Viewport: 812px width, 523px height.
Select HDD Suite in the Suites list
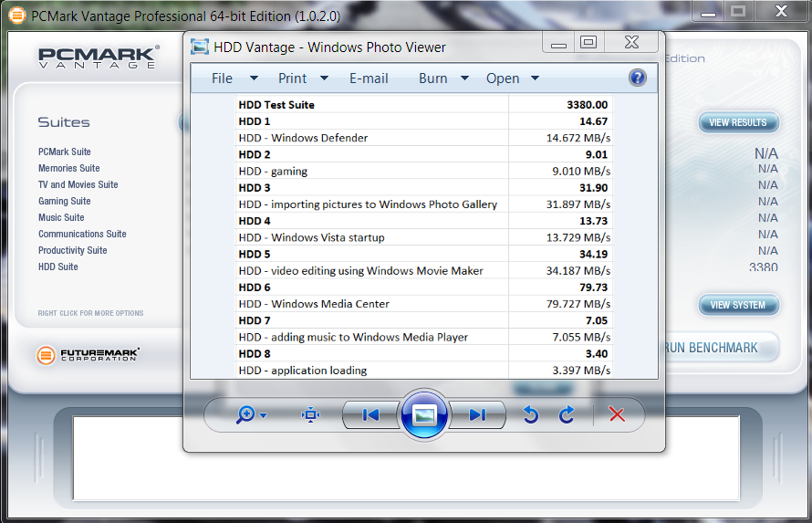(x=58, y=267)
